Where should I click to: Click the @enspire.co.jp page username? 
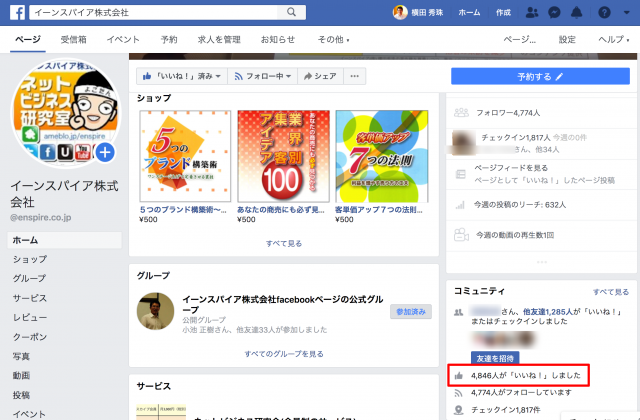[41, 218]
